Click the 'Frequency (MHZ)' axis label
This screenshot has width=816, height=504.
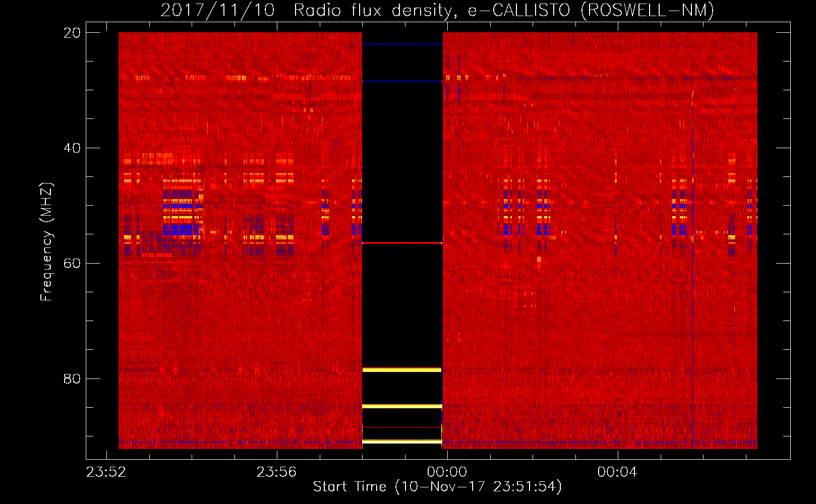click(46, 242)
